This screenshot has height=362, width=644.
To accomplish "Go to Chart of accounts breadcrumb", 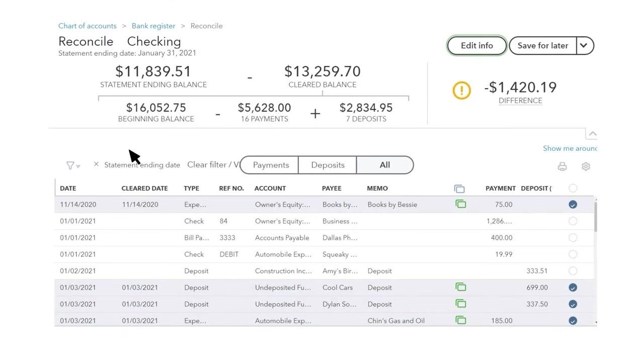I will [x=88, y=26].
